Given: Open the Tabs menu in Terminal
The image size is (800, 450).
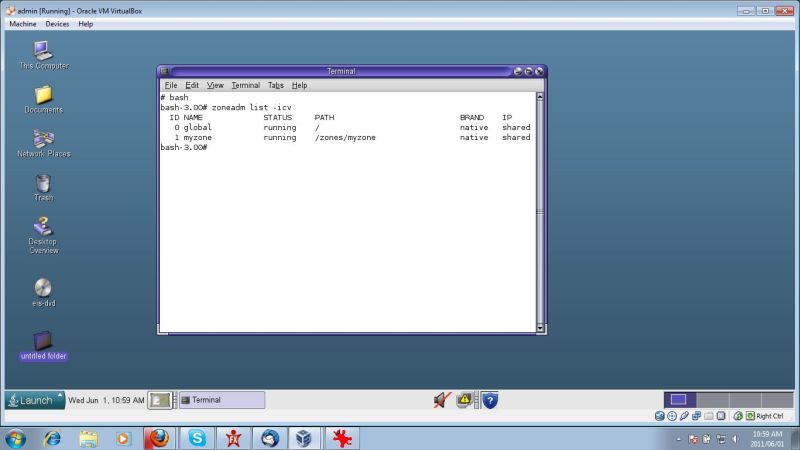Looking at the screenshot, I should coord(276,86).
